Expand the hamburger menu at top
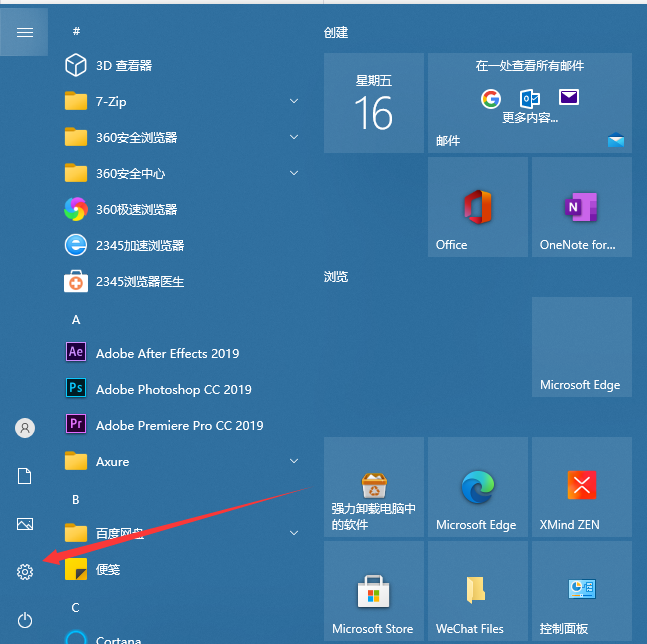 click(x=25, y=32)
